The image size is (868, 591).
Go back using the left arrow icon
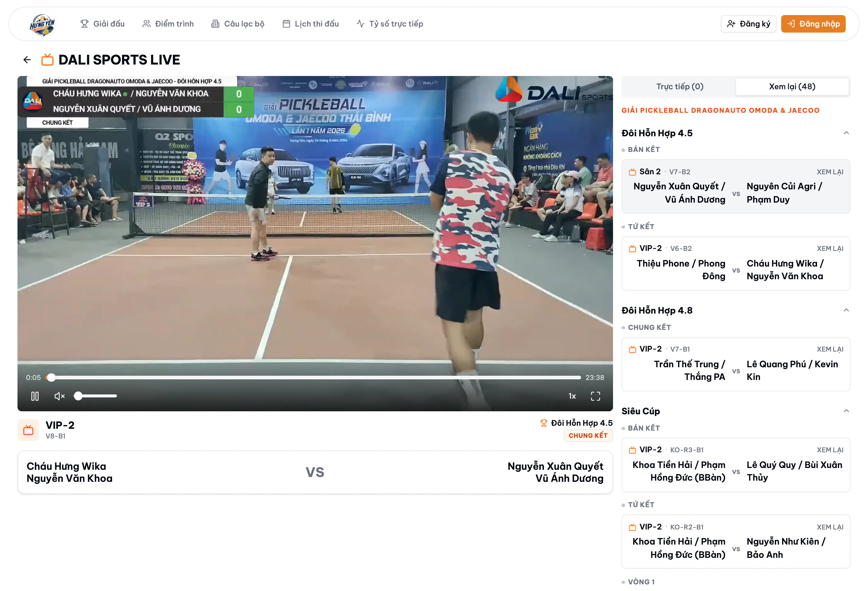tap(27, 60)
